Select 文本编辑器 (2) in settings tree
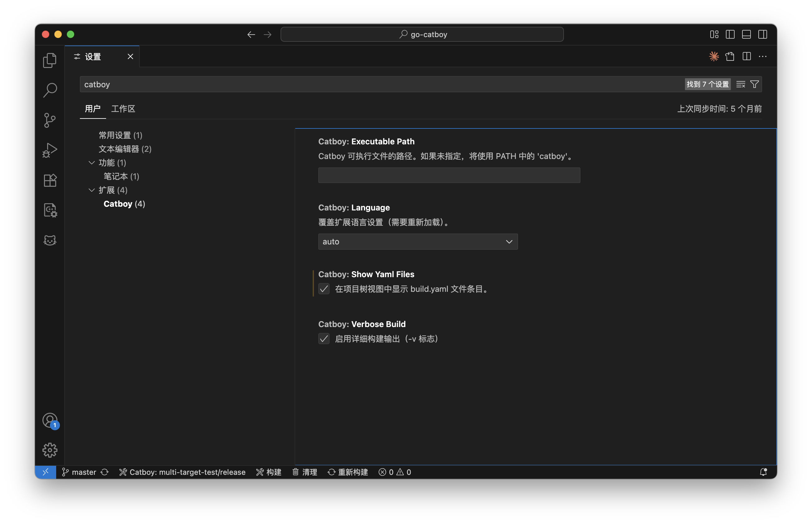Image resolution: width=812 pixels, height=525 pixels. pyautogui.click(x=125, y=149)
